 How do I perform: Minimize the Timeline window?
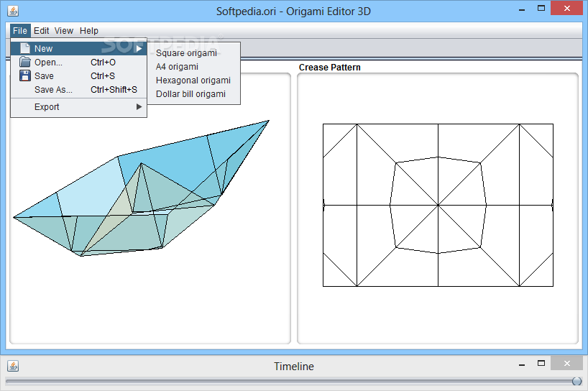522,364
